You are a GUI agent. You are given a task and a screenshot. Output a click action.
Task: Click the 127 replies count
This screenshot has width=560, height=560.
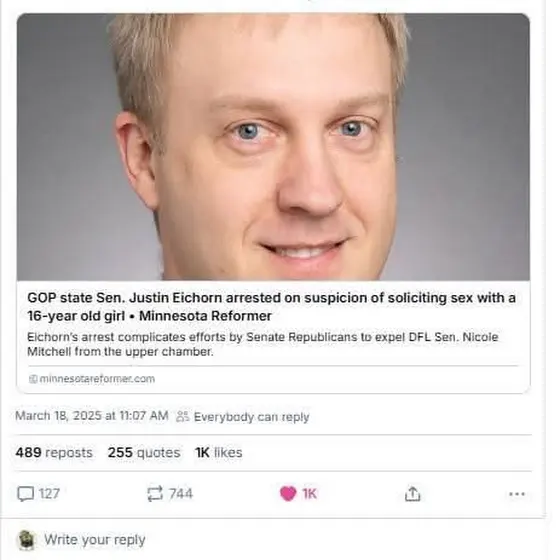(49, 494)
